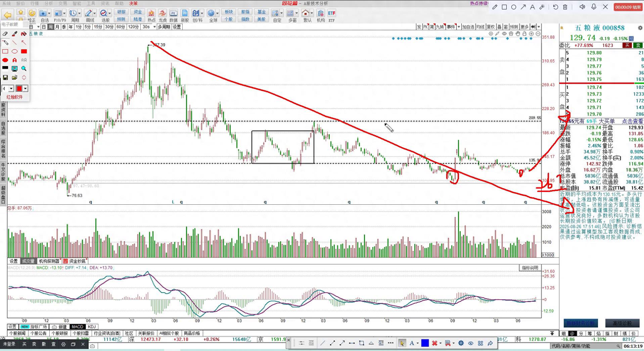This screenshot has width=644, height=351.
Task: Click the magnifier tool in drawing palette
Action: tap(24, 68)
